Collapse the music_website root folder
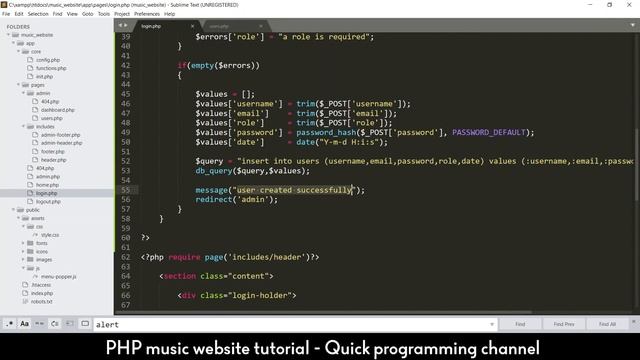This screenshot has height=360, width=640. (8, 35)
